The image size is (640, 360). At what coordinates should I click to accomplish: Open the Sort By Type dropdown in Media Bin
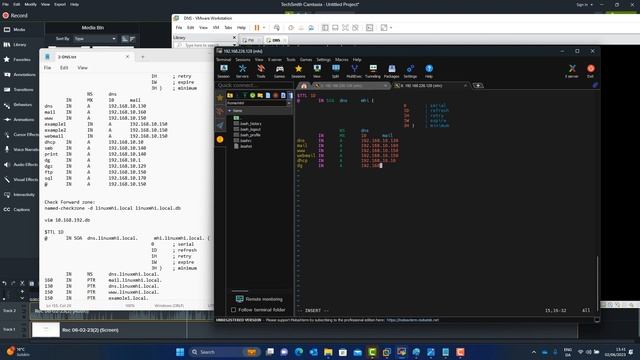point(95,39)
